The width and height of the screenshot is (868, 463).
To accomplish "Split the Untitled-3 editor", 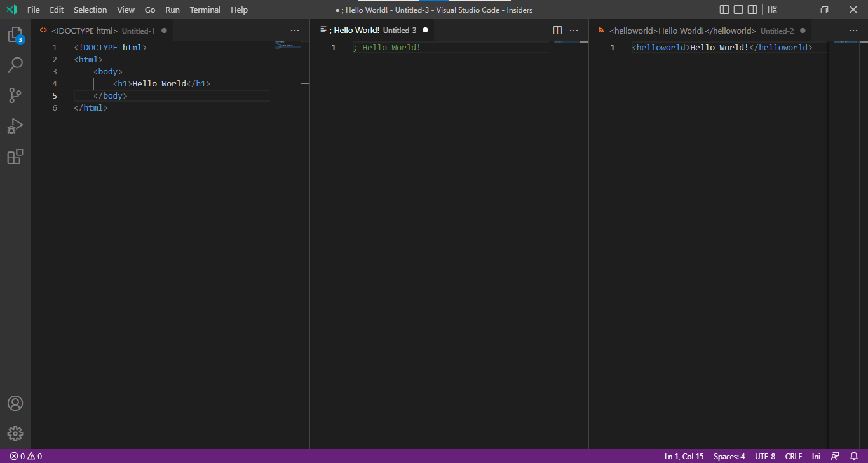I will point(557,30).
